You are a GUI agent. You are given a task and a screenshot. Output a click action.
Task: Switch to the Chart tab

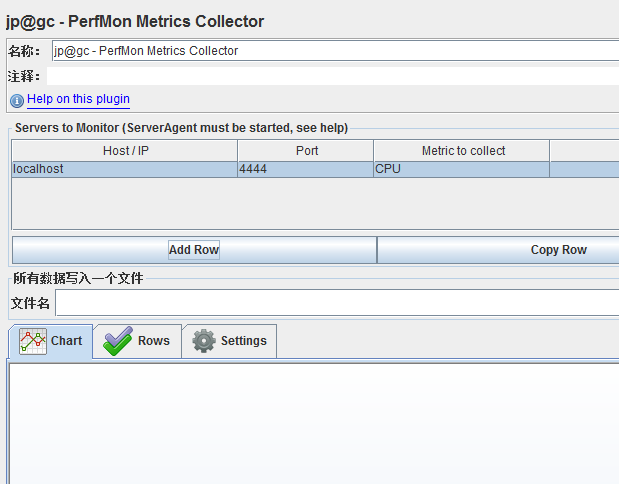click(51, 341)
